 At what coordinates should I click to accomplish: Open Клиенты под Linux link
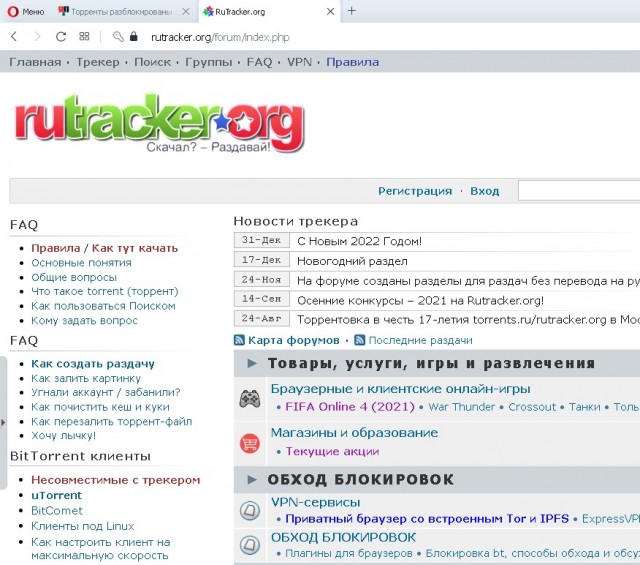pos(82,526)
